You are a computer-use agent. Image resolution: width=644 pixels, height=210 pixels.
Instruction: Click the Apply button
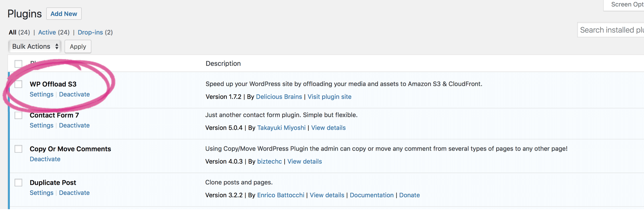point(78,47)
